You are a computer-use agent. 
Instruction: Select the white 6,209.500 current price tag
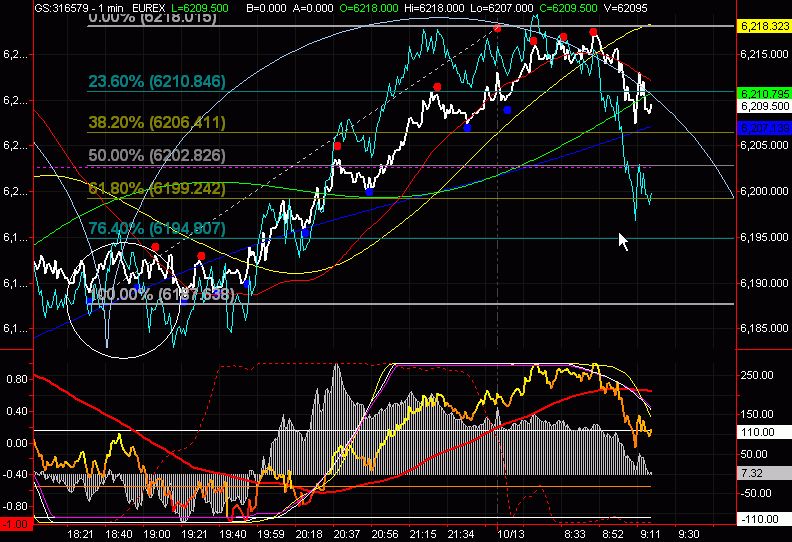(x=765, y=106)
